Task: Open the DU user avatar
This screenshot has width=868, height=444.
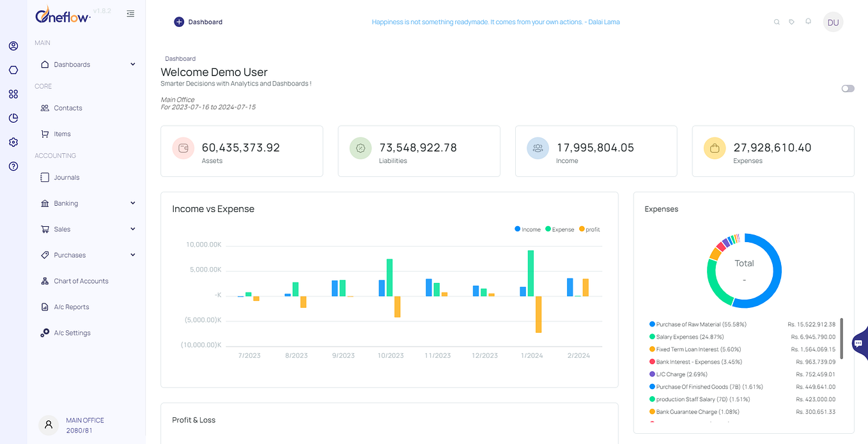Action: [x=833, y=22]
